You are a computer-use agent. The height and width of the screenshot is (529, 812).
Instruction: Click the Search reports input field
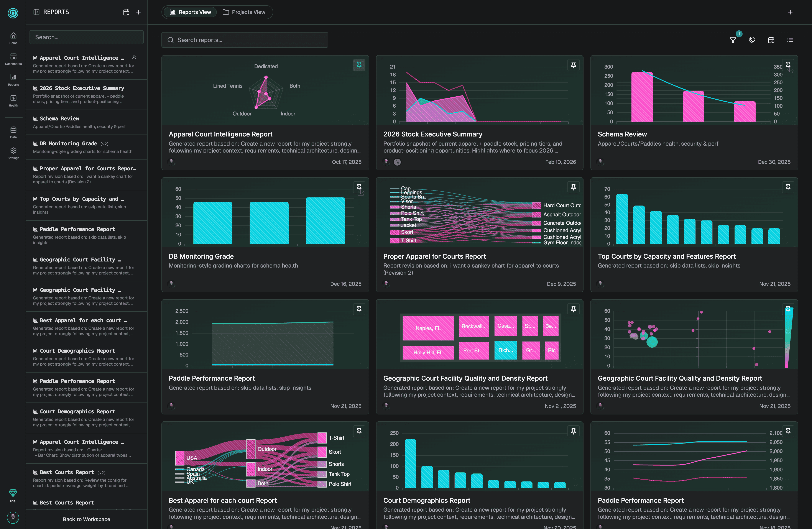244,40
